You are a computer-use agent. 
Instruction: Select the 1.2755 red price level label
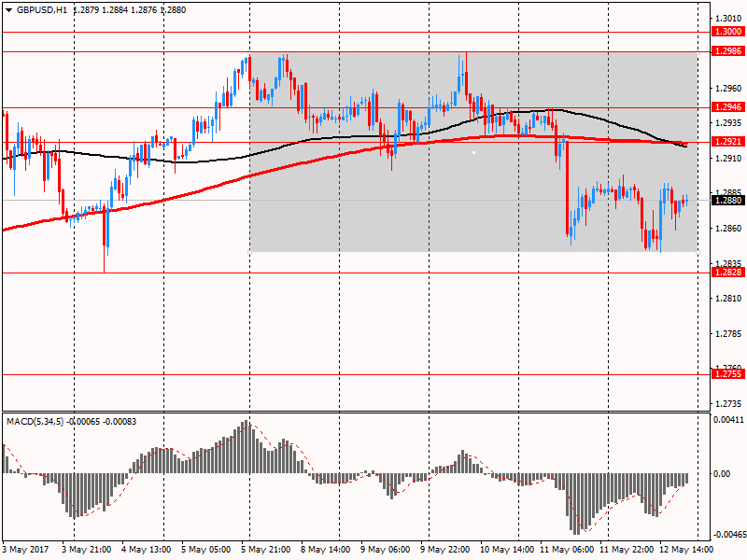(728, 374)
